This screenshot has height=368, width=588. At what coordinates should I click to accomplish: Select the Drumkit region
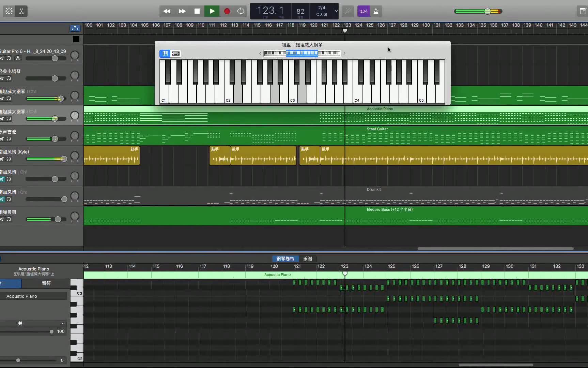(x=336, y=196)
